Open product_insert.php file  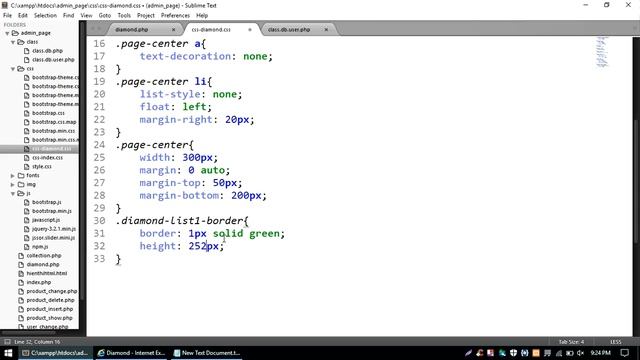[50, 309]
